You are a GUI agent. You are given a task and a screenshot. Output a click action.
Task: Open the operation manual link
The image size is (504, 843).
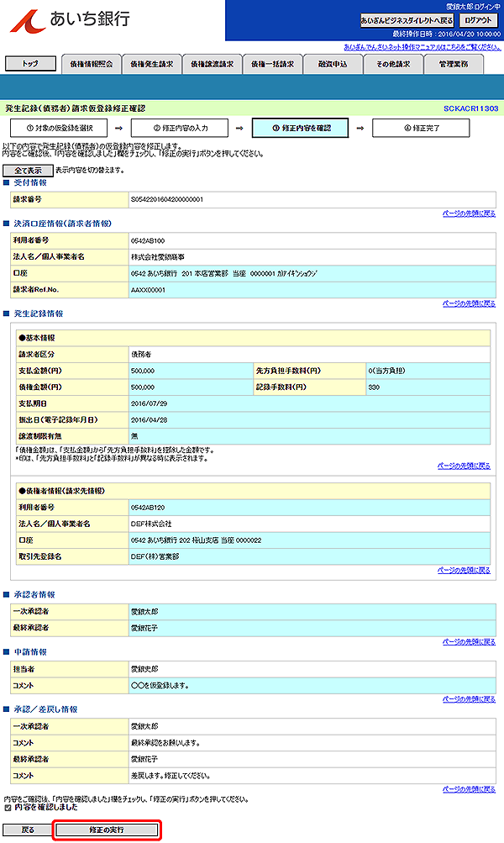pos(423,47)
